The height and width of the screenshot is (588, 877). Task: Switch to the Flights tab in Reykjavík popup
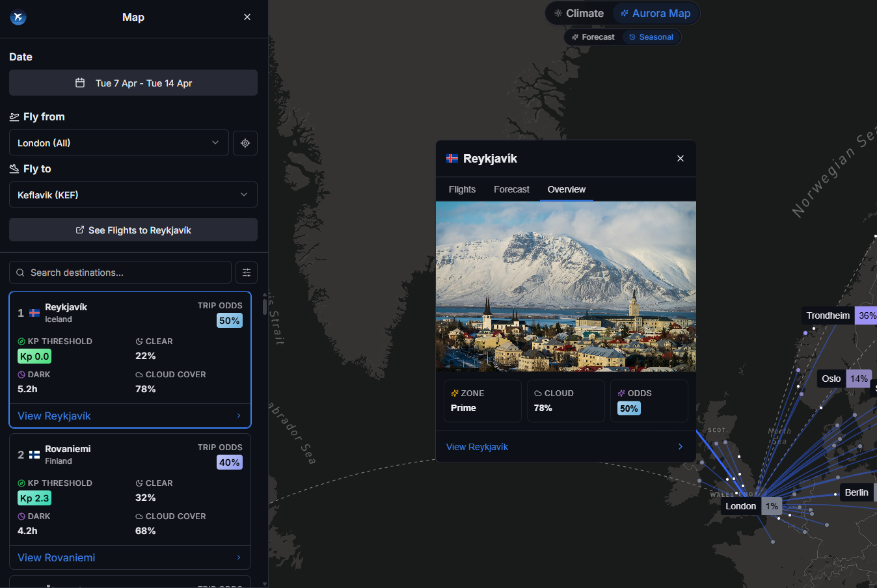point(462,189)
